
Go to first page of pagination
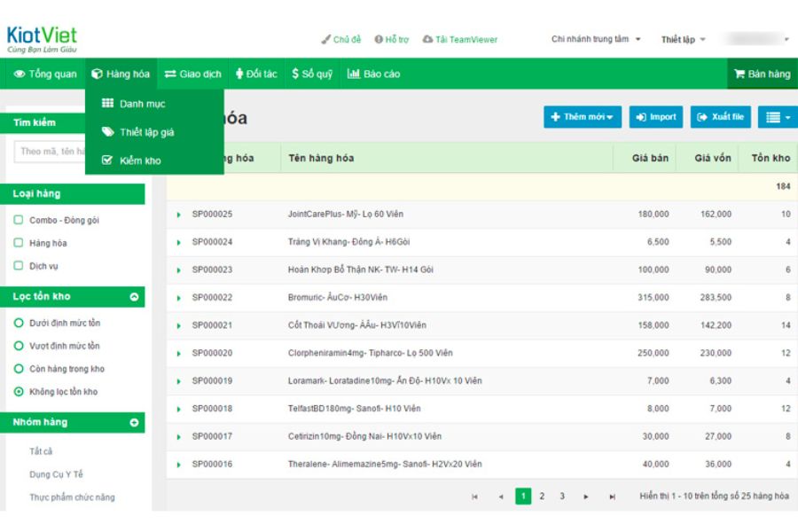point(475,497)
